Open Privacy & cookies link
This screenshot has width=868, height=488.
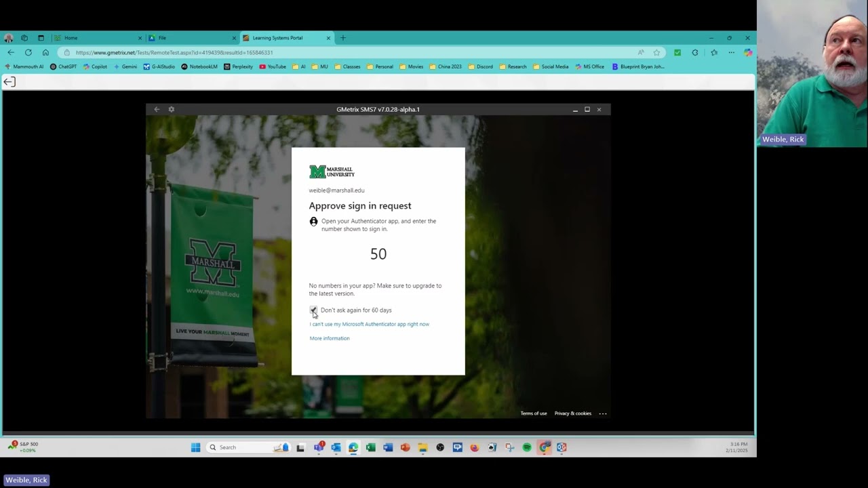(x=573, y=413)
